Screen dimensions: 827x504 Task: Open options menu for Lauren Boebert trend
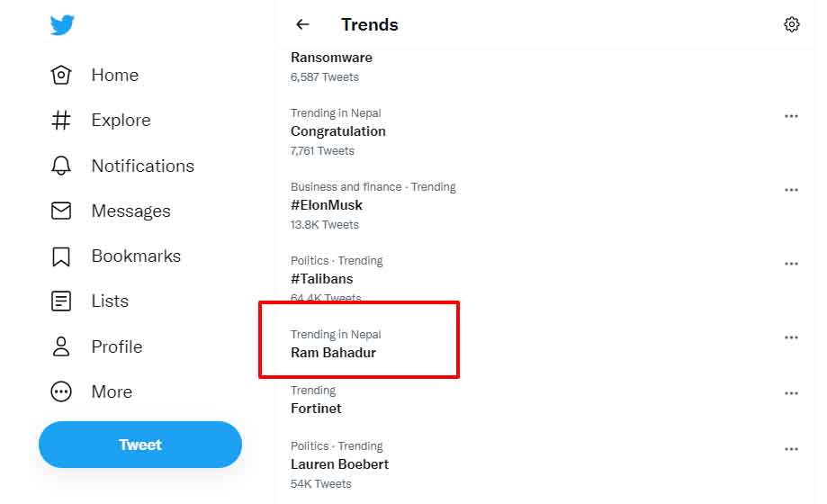[x=791, y=449]
